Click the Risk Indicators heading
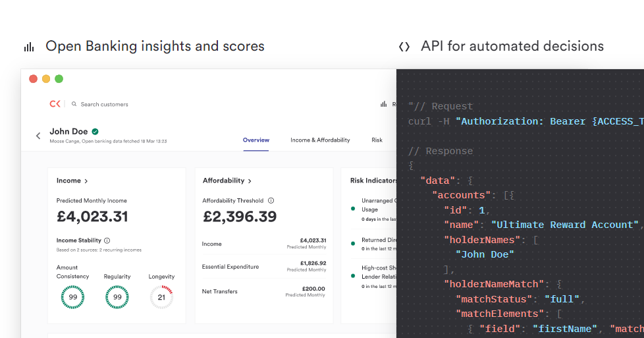 click(x=373, y=181)
